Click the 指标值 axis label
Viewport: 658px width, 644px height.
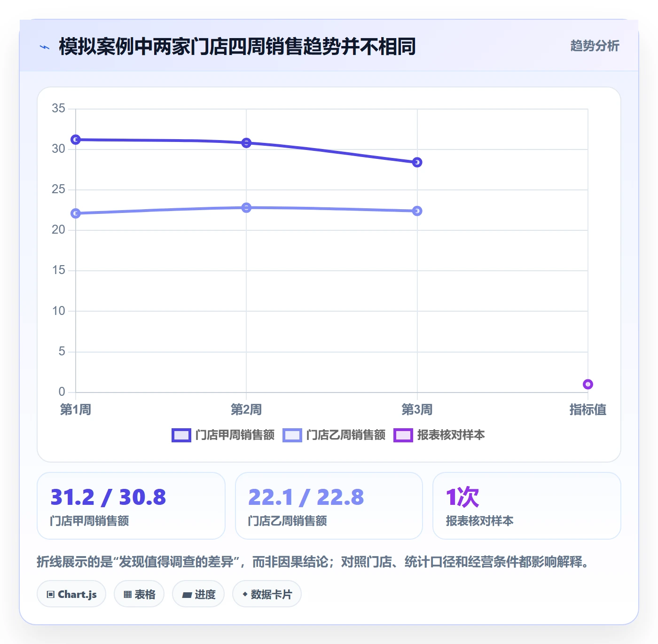pos(588,410)
